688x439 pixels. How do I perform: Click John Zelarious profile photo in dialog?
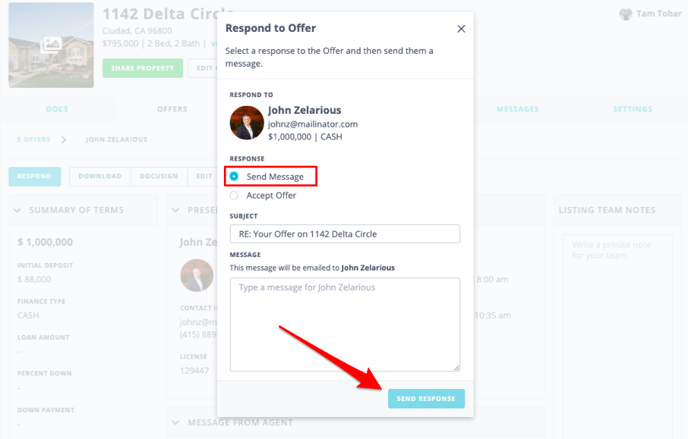tap(247, 123)
